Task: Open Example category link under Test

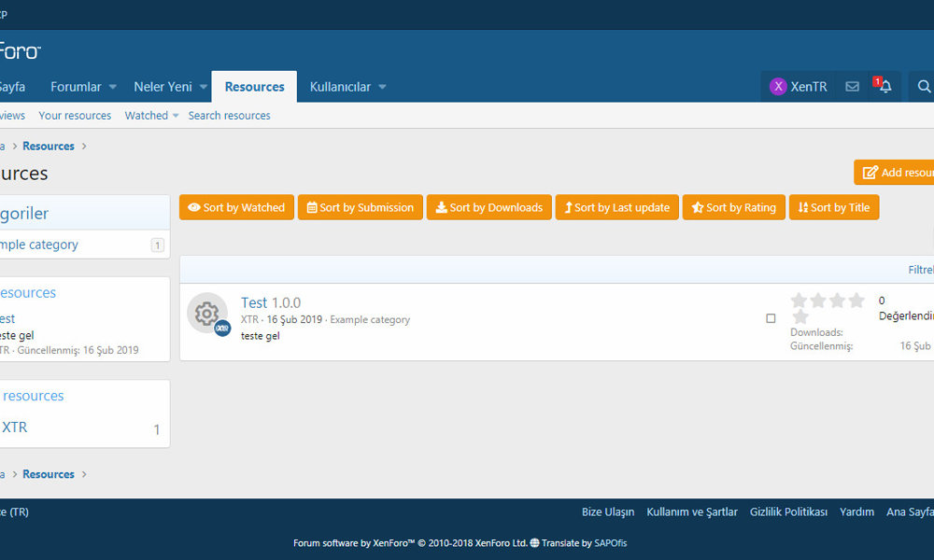Action: click(x=370, y=319)
